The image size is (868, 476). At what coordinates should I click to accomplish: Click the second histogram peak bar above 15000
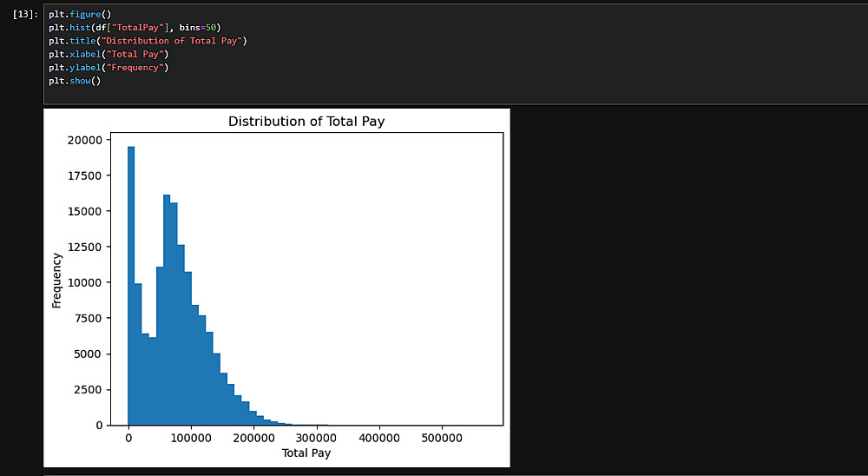click(x=167, y=310)
